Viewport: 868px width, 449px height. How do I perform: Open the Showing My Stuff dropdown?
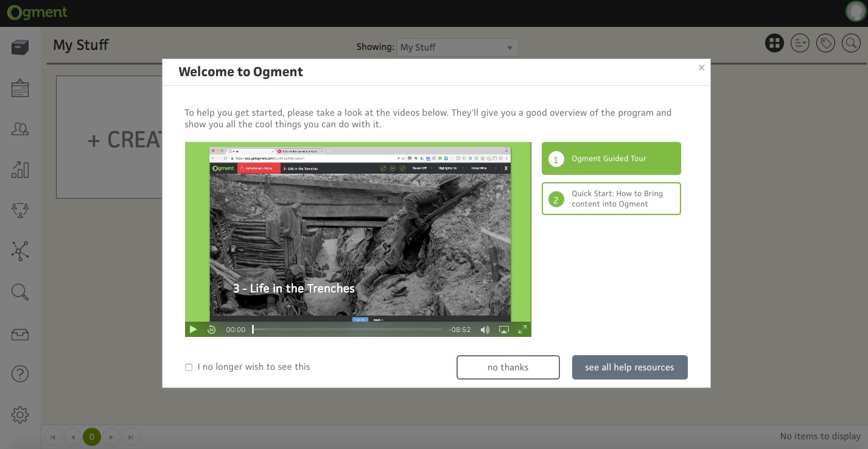click(458, 48)
